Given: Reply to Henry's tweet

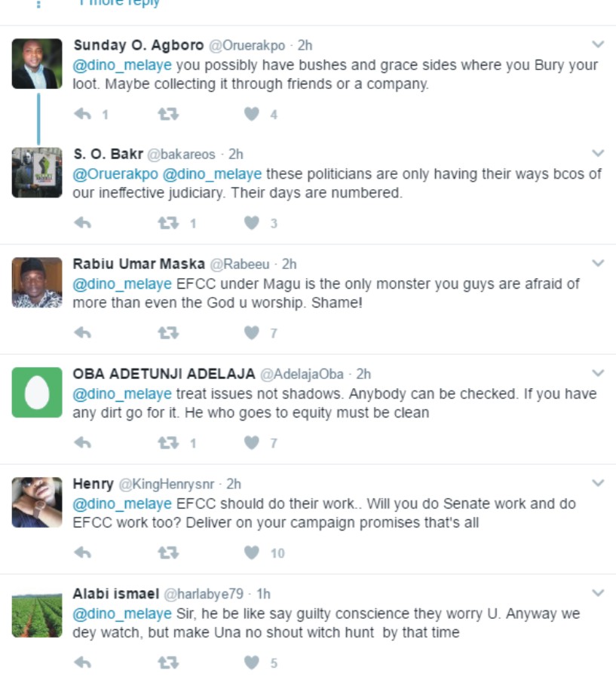Looking at the screenshot, I should (82, 552).
